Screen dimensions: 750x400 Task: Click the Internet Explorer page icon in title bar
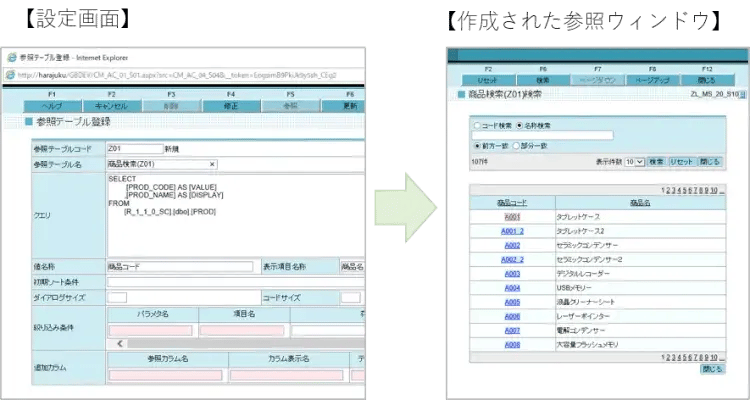12,57
